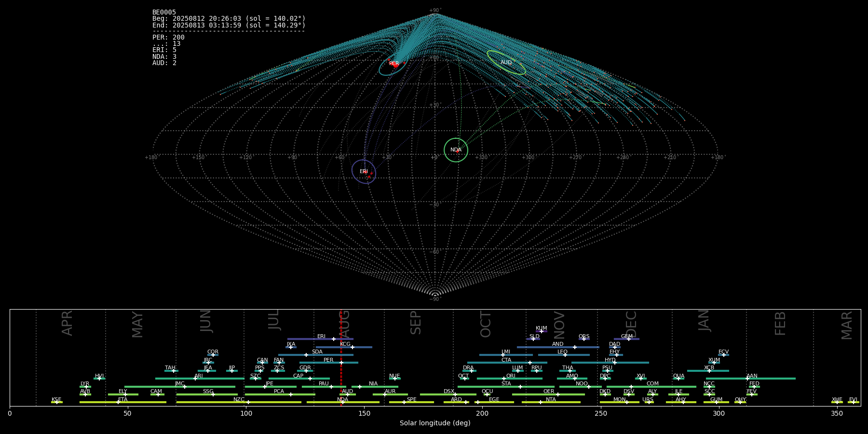The height and width of the screenshot is (434, 868).
Task: Click the AND shower bar in the timeline
Action: pos(558,347)
